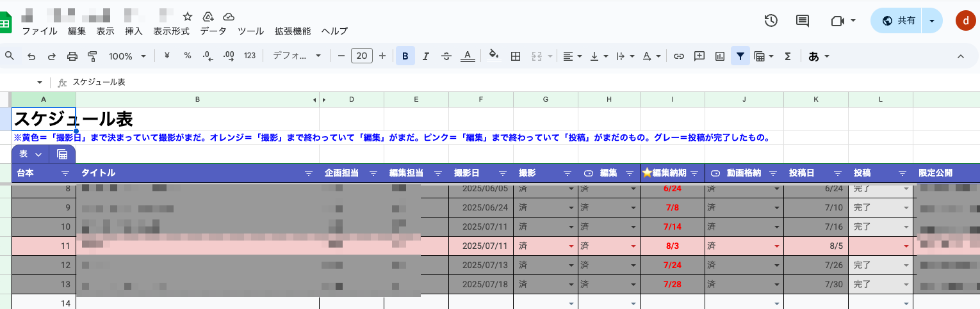Open the 表示 menu
980x309 pixels.
(106, 31)
